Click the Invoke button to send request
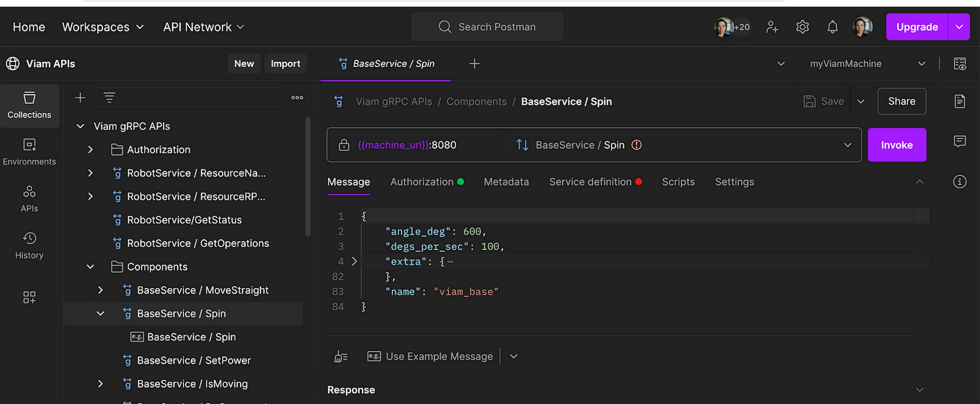 pyautogui.click(x=897, y=144)
